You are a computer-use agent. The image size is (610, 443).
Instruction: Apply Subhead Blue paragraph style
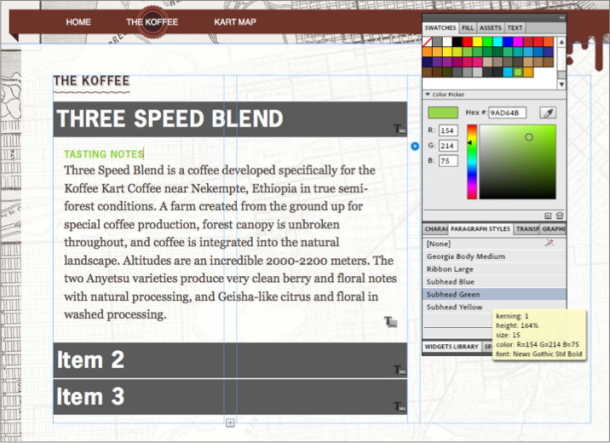click(494, 282)
